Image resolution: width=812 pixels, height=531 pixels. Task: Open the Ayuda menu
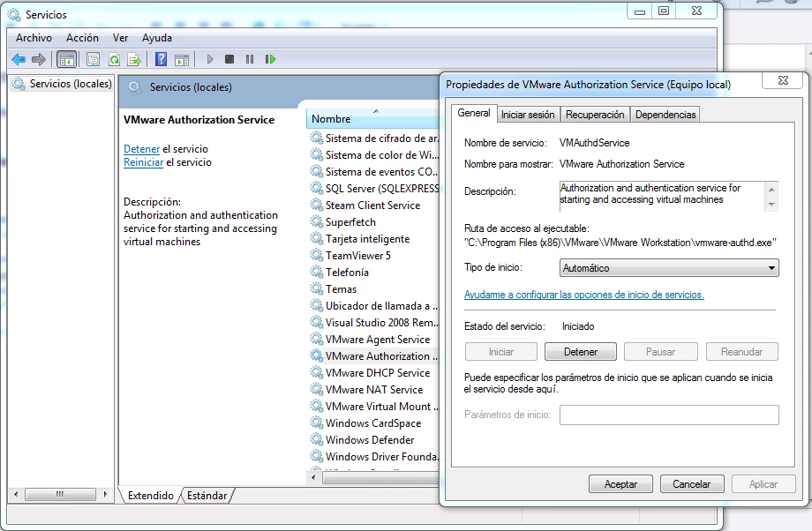pos(157,38)
